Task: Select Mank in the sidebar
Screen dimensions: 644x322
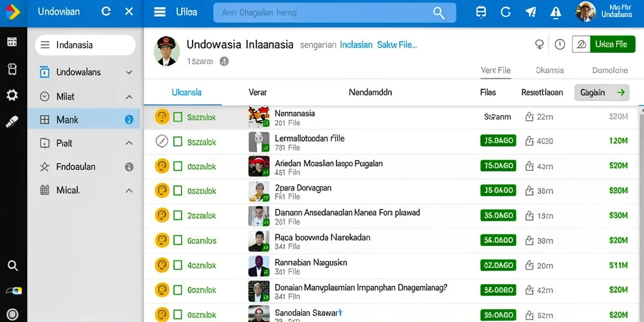Action: [84, 120]
